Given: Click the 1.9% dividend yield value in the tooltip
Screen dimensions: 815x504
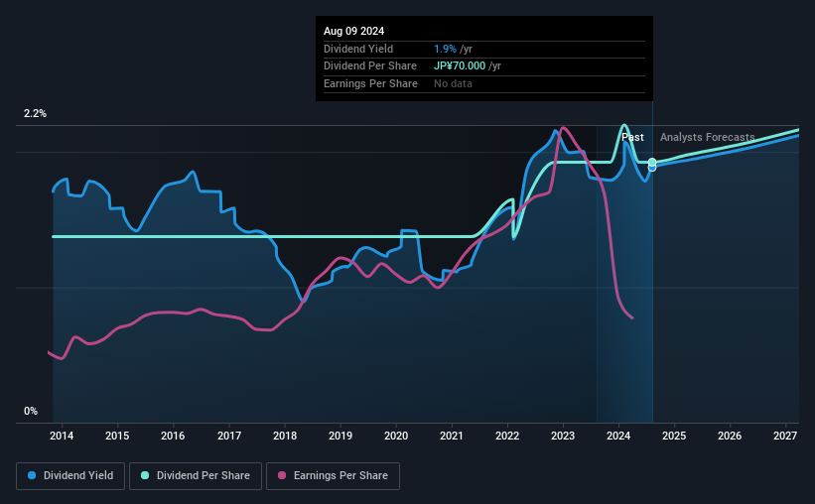Looking at the screenshot, I should (445, 49).
